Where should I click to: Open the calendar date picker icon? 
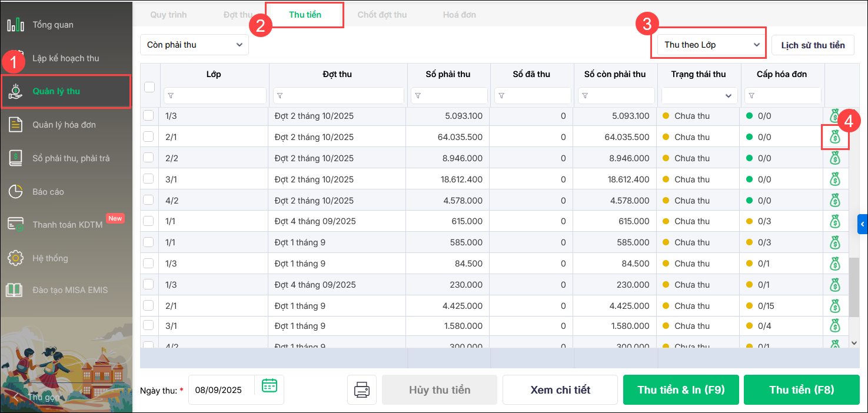tap(270, 386)
